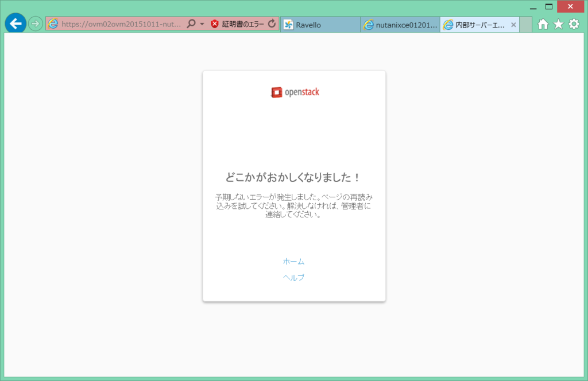Click the どこかがおかしくなりました heading

coord(293,177)
